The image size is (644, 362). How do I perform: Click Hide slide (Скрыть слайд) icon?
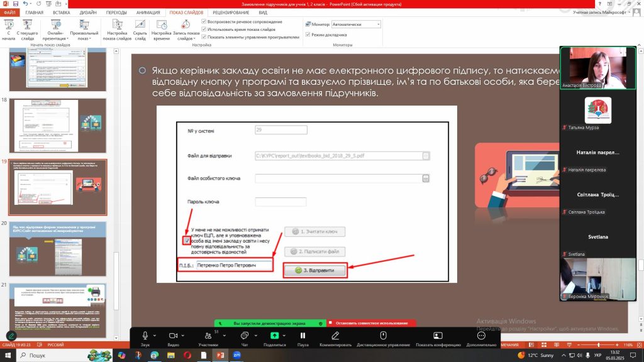click(x=140, y=25)
